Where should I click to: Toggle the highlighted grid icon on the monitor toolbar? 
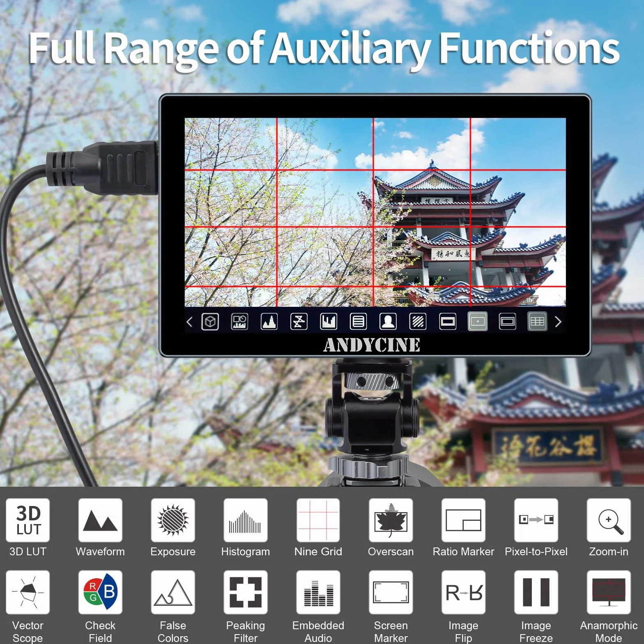537,322
